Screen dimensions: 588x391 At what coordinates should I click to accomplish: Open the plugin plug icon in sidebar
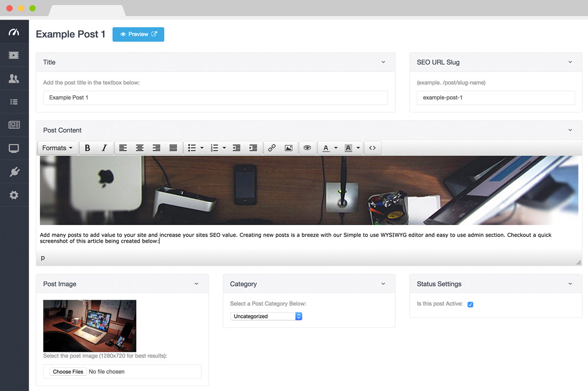[14, 172]
